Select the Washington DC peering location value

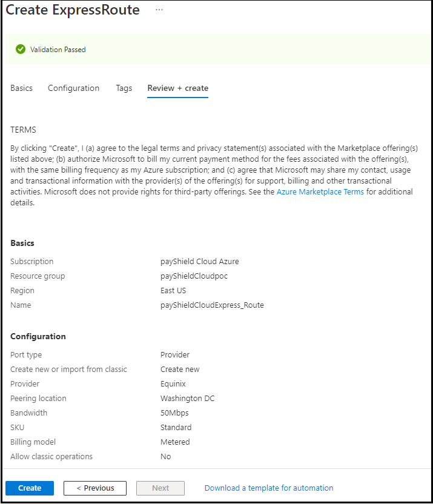[x=187, y=398]
